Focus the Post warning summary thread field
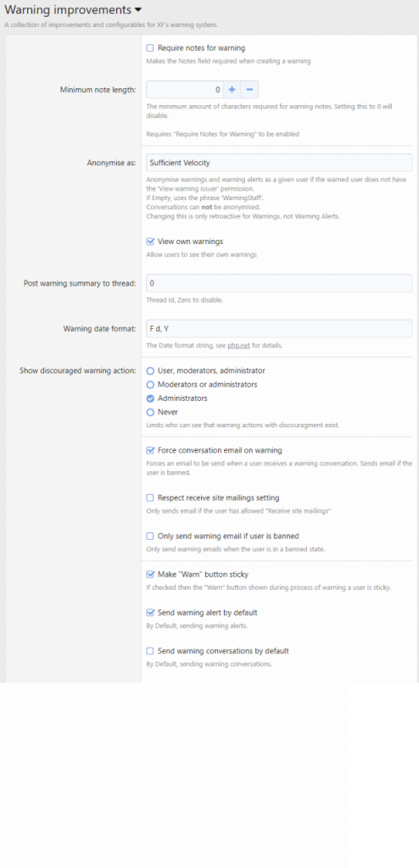The image size is (419, 868). (279, 283)
